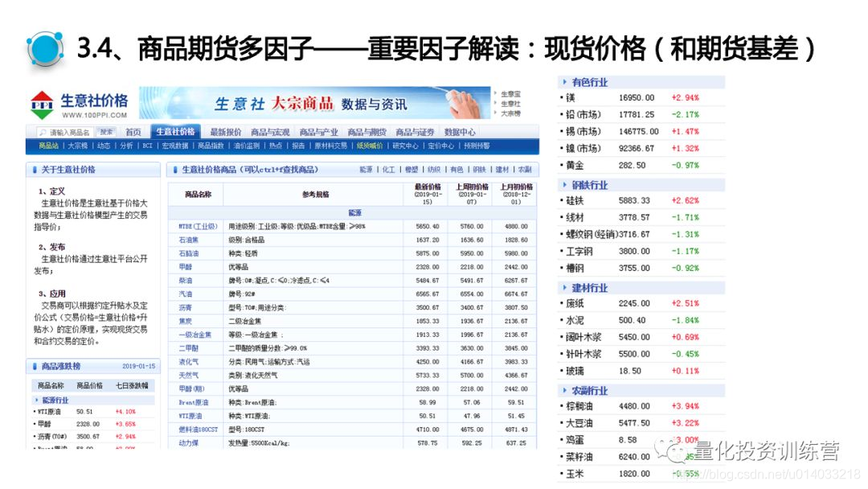Click the 大宗商品 数据与资讯 banner
Screen dimensions: 868x489
[x=314, y=103]
